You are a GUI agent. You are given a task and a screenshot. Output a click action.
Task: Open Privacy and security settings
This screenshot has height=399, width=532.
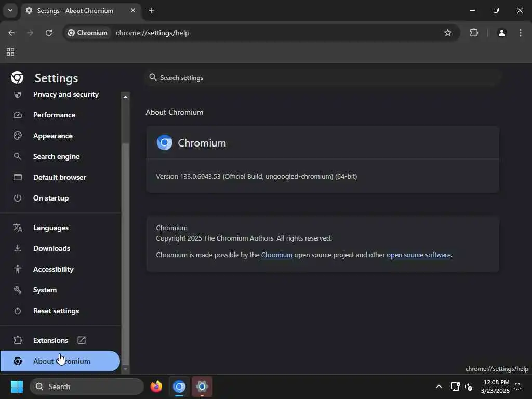60,95
